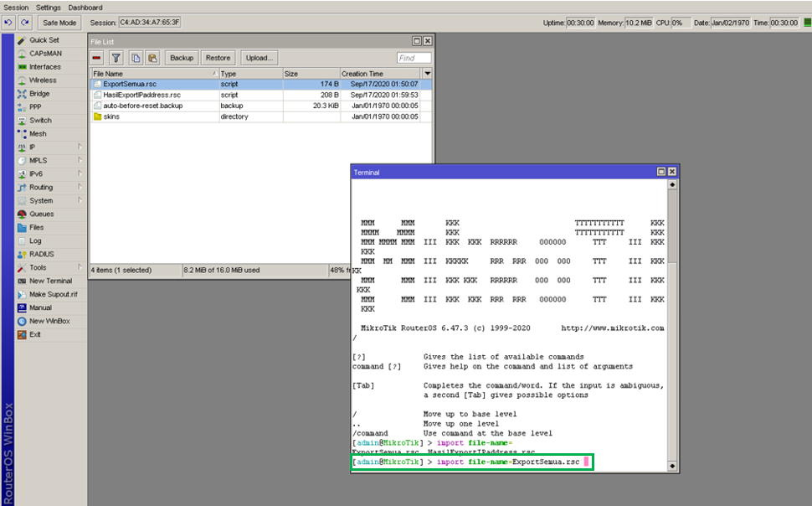Toggle Safe Mode button
Image resolution: width=812 pixels, height=506 pixels.
click(x=59, y=23)
